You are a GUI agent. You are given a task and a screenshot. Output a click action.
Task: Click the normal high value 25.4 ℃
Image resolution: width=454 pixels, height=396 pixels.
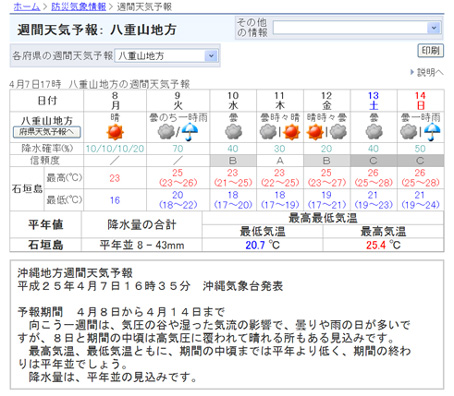383,245
